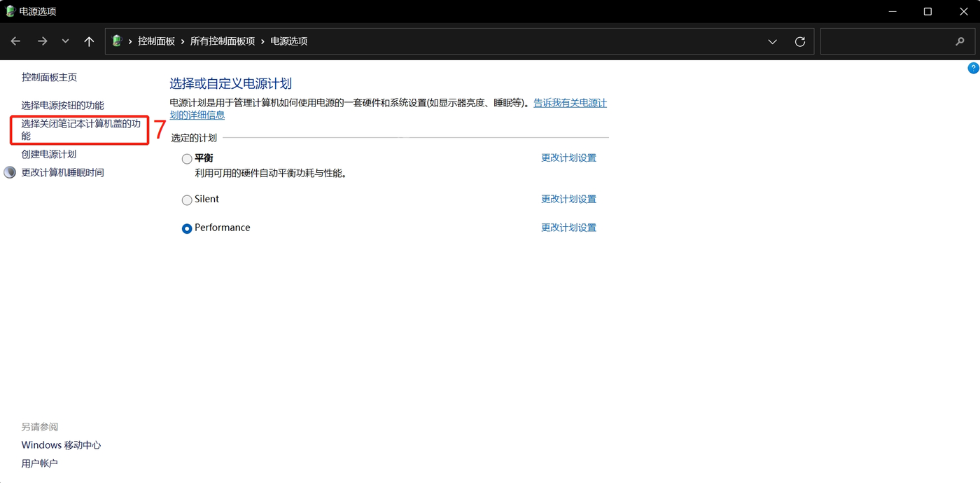980x483 pixels.
Task: Click the 选定的计划 section label
Action: [194, 138]
